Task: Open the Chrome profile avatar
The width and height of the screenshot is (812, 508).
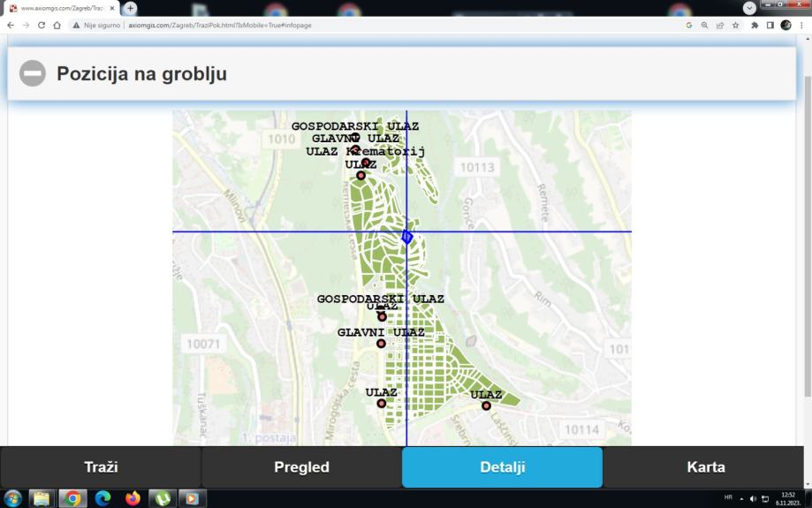Action: 785,25
